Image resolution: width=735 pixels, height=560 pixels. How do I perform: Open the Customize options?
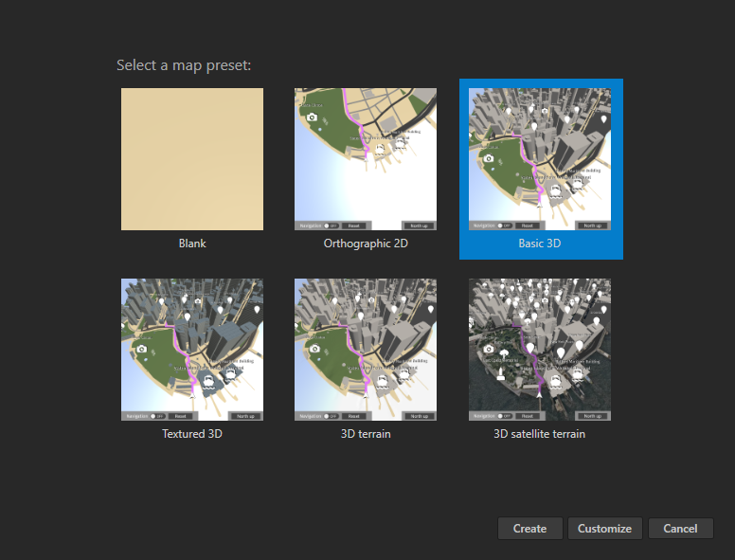[604, 529]
